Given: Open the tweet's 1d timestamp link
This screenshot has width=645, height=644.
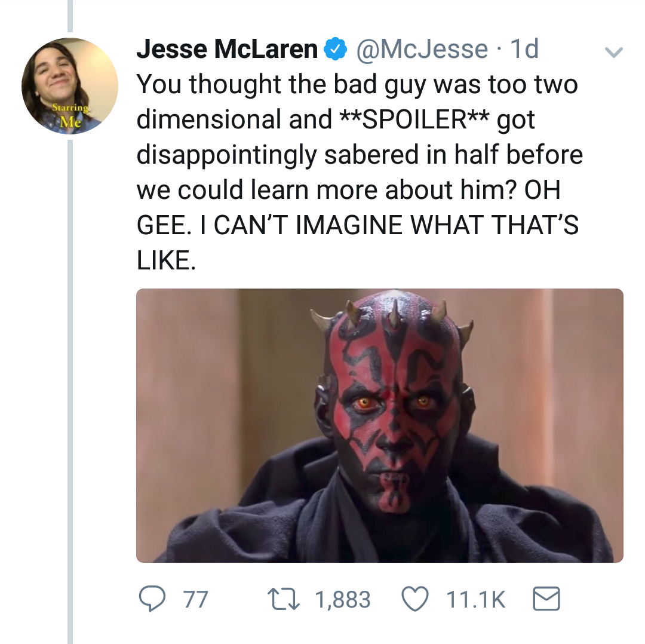Looking at the screenshot, I should [525, 49].
